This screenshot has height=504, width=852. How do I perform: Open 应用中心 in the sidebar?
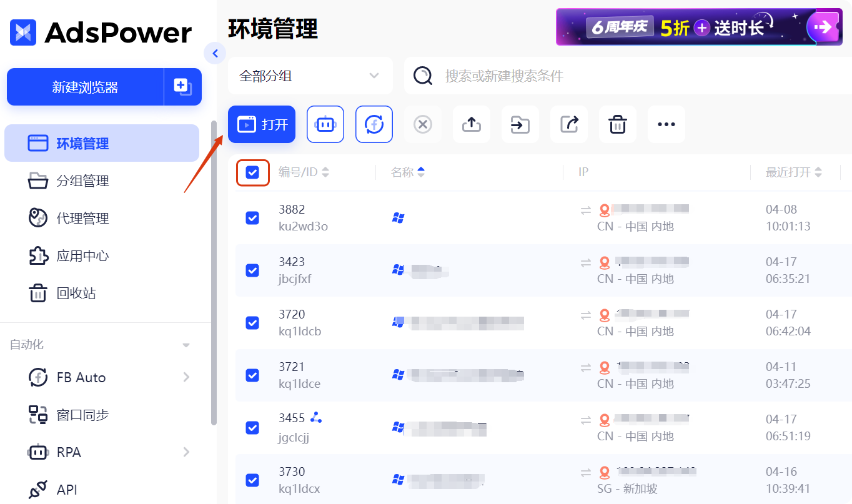(102, 256)
